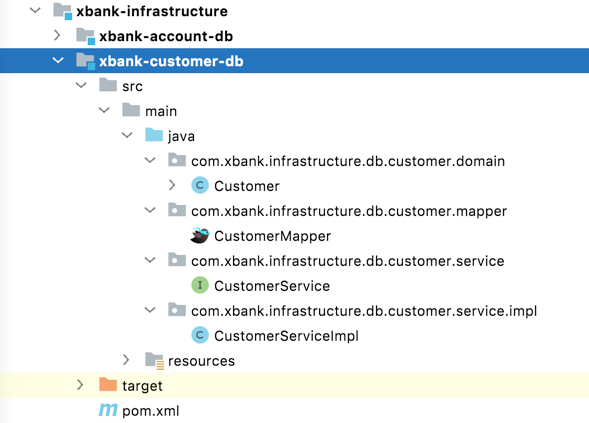Collapse the customer.domain package
This screenshot has height=423, width=589.
(150, 160)
